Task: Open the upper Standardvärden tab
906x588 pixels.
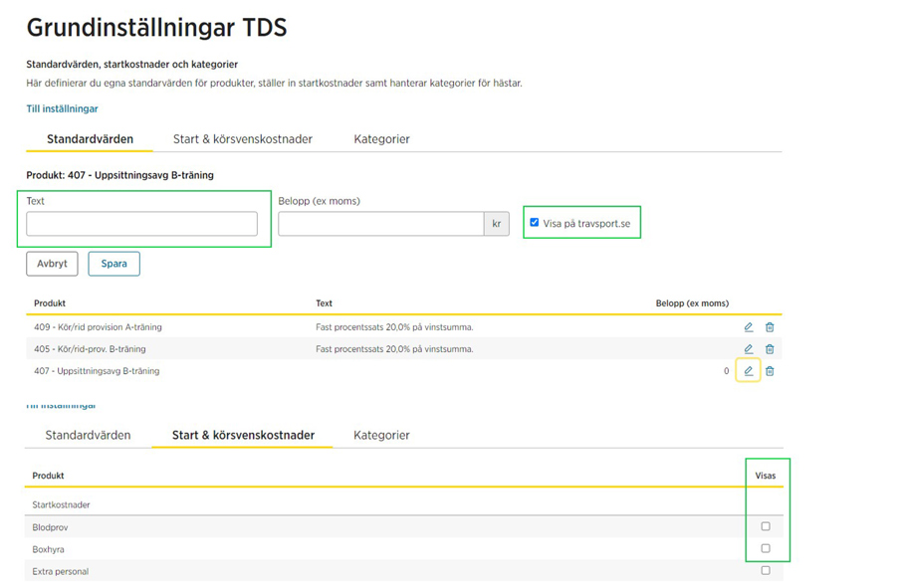Action: pyautogui.click(x=90, y=139)
